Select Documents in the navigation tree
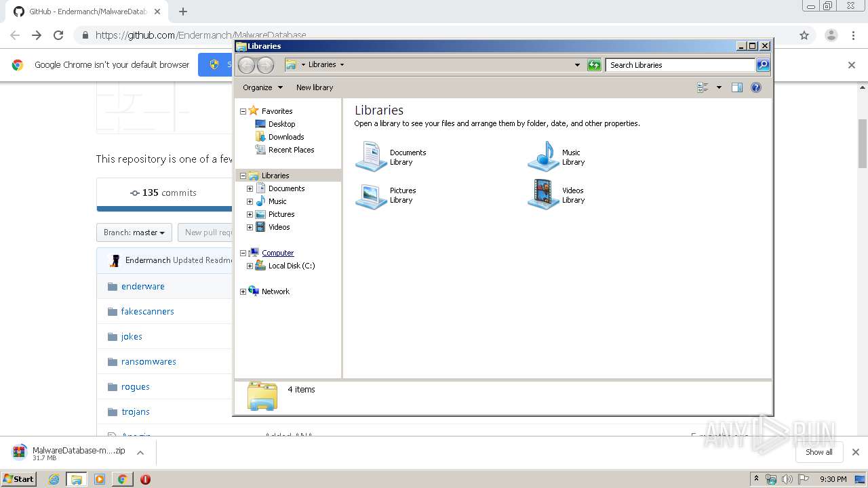The image size is (868, 488). (x=286, y=188)
